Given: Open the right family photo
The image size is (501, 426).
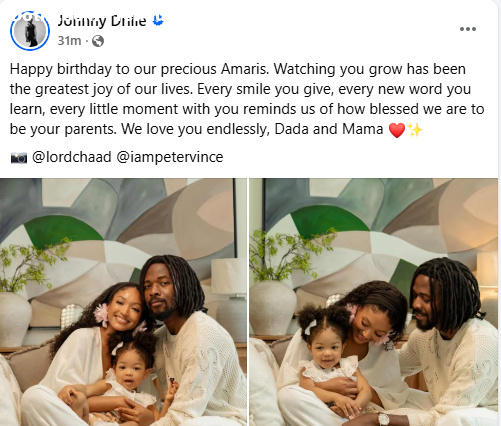Looking at the screenshot, I should 374,302.
